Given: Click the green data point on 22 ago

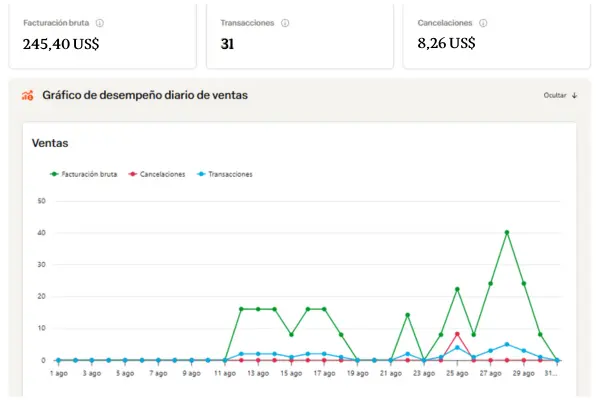Looking at the screenshot, I should coord(407,315).
